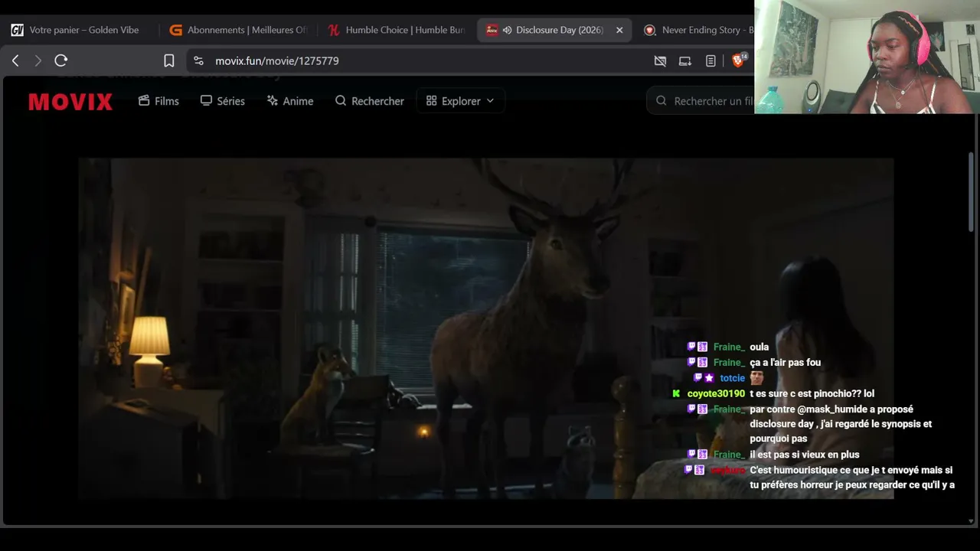Click the green Kick icon beside coyote30190
This screenshot has height=551, width=980.
pos(676,393)
